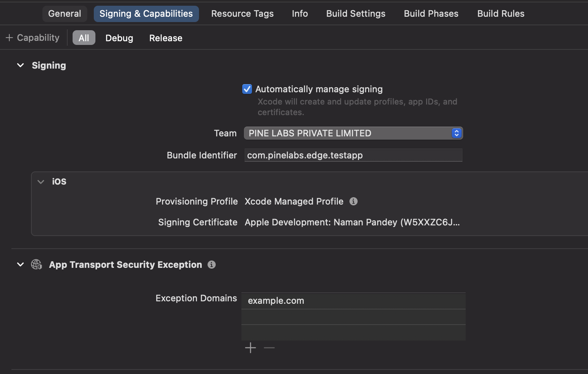This screenshot has height=374, width=588.
Task: Filter capabilities by Release configuration
Action: pos(166,38)
